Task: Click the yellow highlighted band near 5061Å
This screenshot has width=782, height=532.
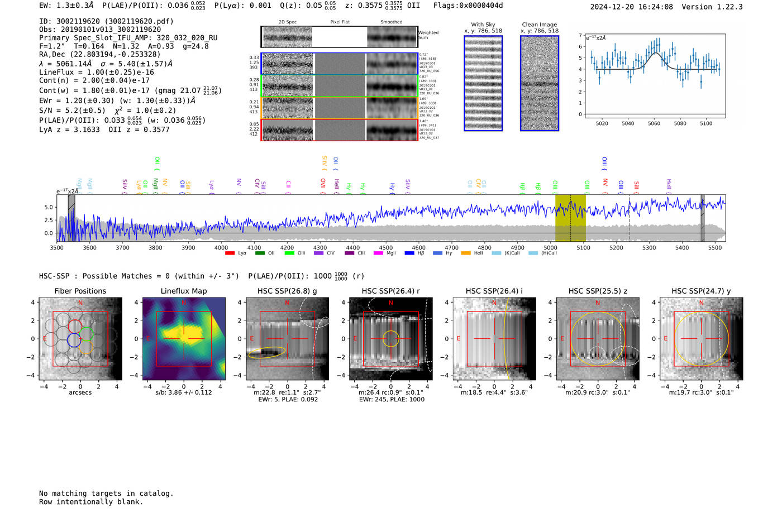Action: point(570,218)
